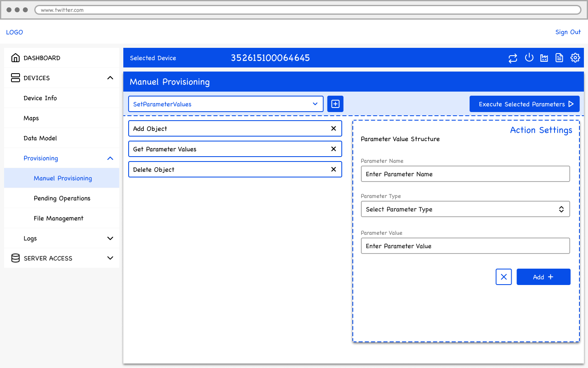This screenshot has width=588, height=368.
Task: Open the settings gear icon
Action: 575,58
